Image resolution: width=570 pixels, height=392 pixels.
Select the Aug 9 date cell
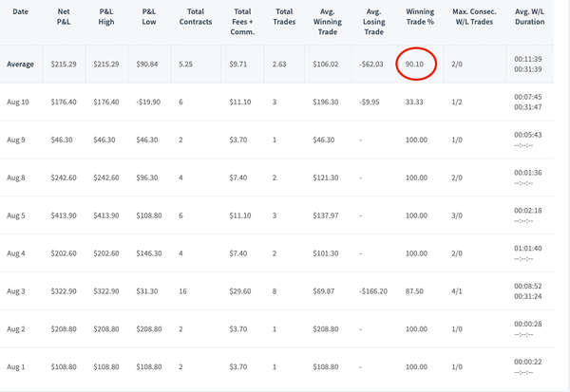tap(16, 140)
